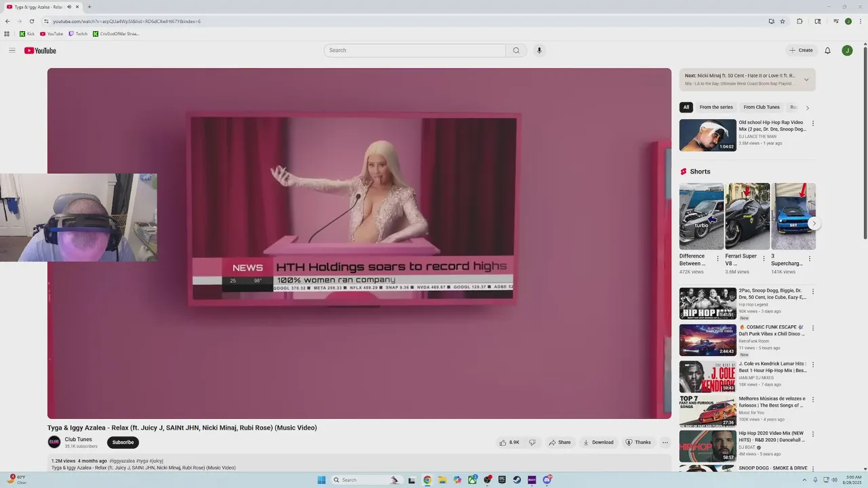Open the browser apps grid bookmark icon
This screenshot has height=488, width=868.
(7, 34)
